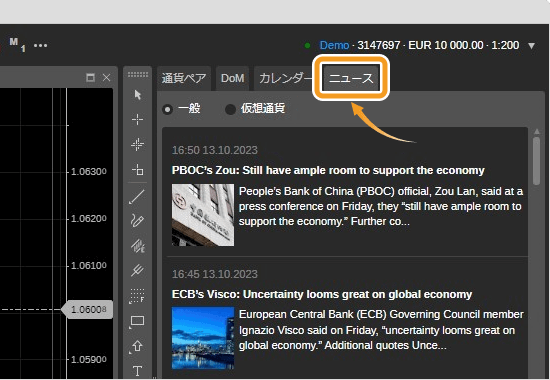Select the crosshair tool
Image resolution: width=550 pixels, height=380 pixels.
(x=138, y=120)
